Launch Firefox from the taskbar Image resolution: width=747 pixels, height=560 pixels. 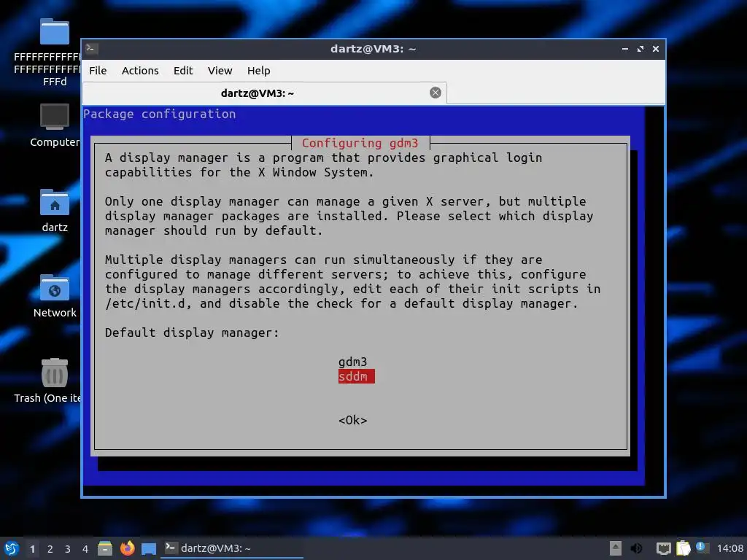coord(127,548)
